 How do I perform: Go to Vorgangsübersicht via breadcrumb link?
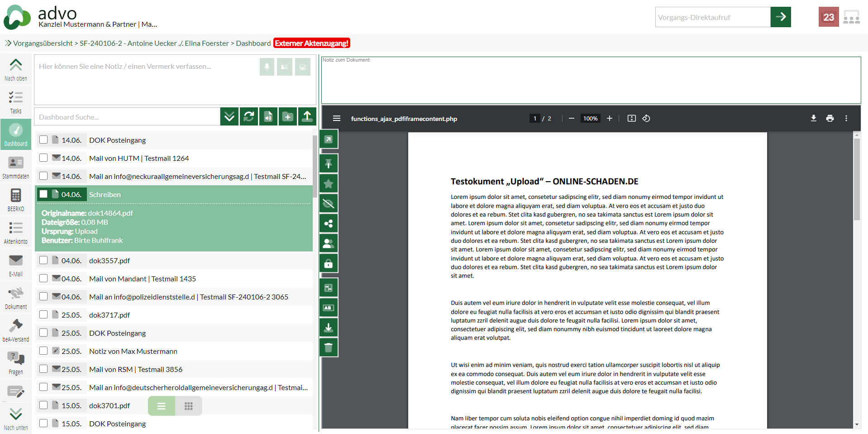(43, 43)
